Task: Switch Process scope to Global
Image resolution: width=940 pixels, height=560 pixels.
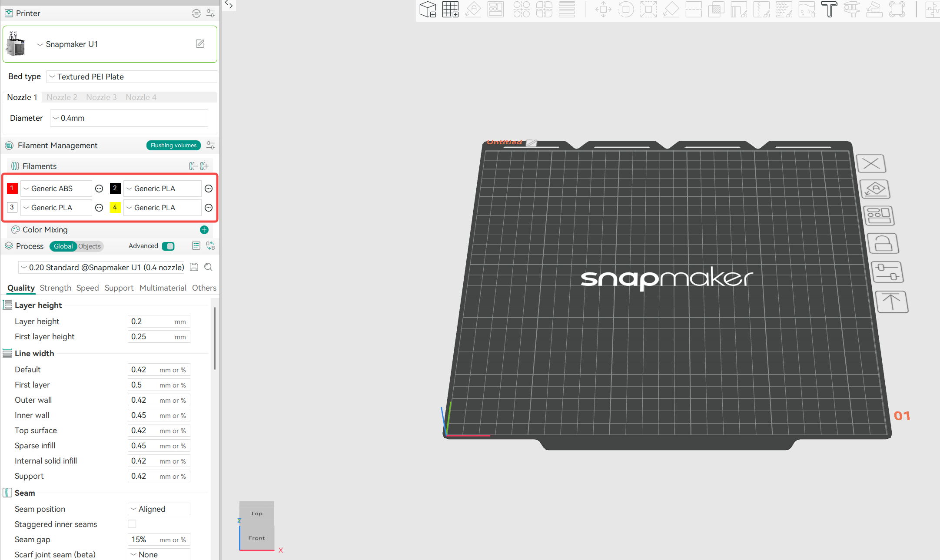Action: pos(63,246)
